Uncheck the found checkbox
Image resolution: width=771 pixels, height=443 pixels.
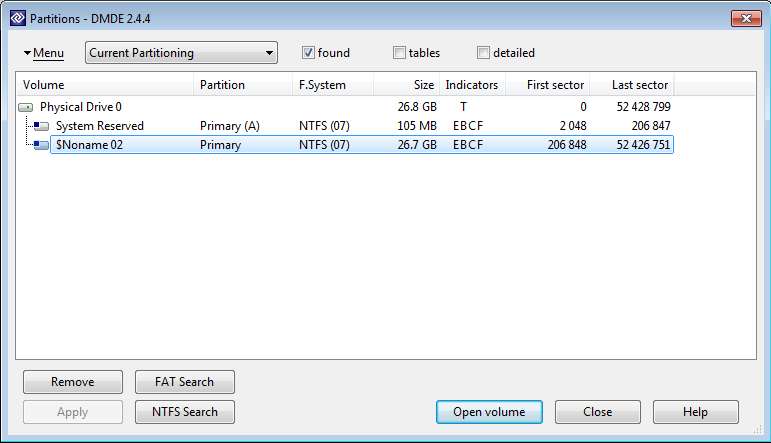pos(308,53)
